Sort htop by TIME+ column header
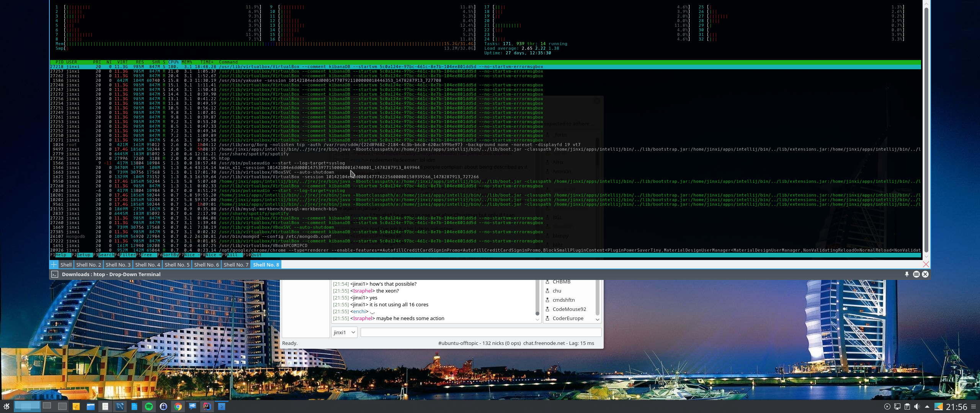Viewport: 980px width, 413px height. click(x=207, y=62)
